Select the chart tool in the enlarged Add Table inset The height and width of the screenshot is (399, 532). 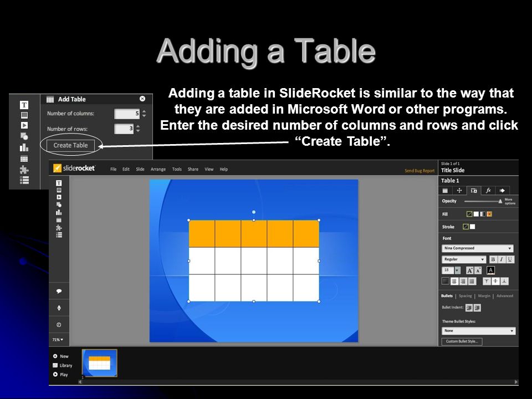(24, 147)
